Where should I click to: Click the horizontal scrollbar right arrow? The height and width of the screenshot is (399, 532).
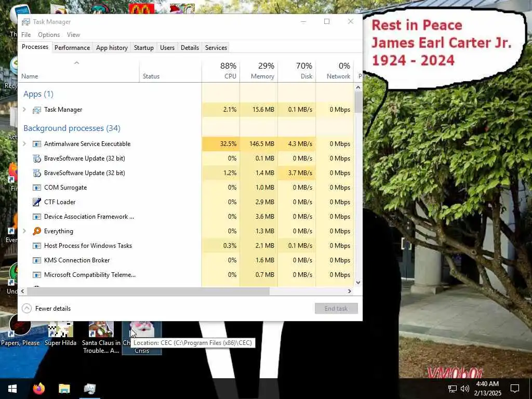click(350, 291)
